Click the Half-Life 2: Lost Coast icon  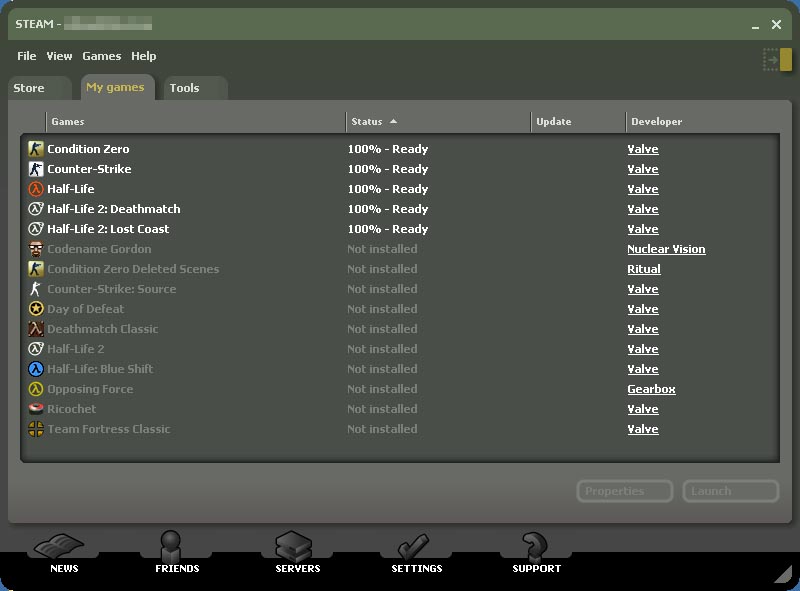(x=36, y=229)
